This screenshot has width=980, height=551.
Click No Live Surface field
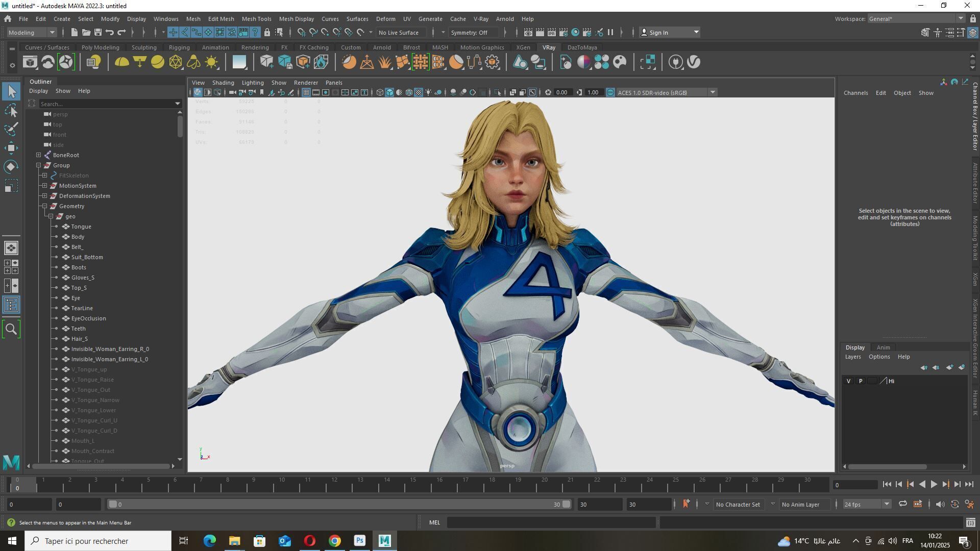point(402,32)
